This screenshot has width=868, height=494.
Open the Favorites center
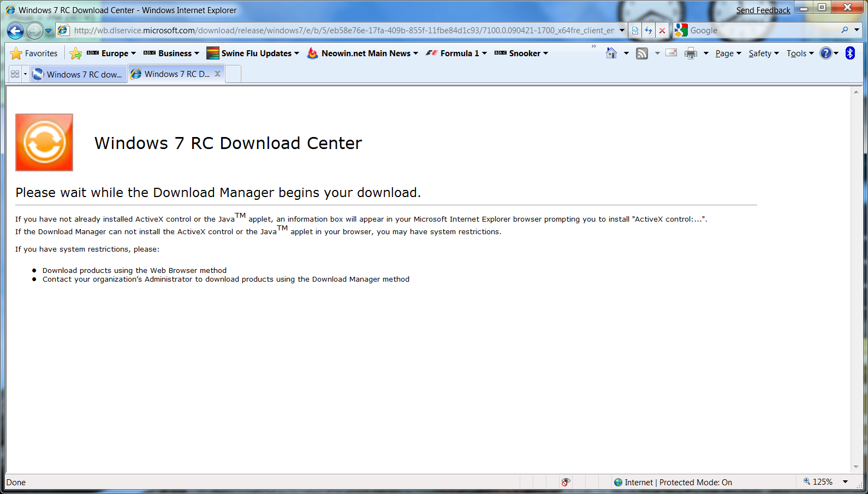point(34,53)
